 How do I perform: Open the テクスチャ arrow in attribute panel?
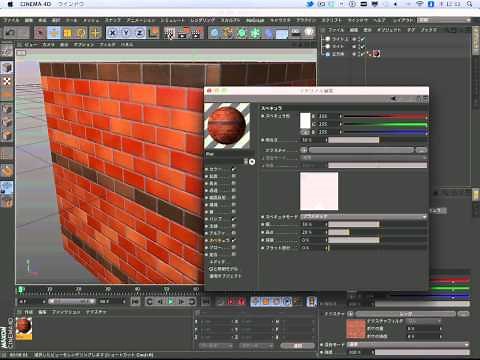coord(350,314)
